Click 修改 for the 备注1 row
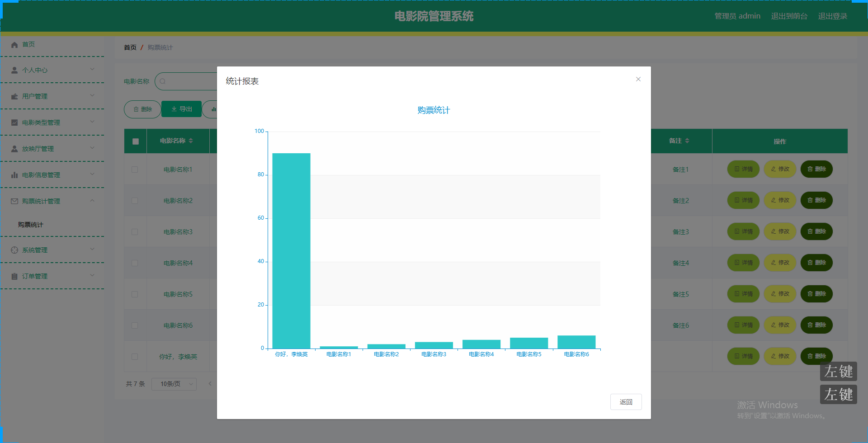 pyautogui.click(x=780, y=169)
